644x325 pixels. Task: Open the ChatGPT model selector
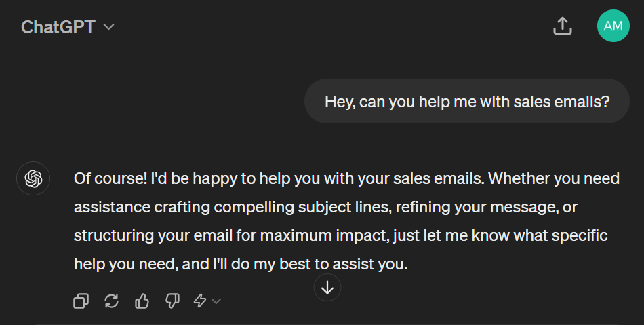coord(58,27)
